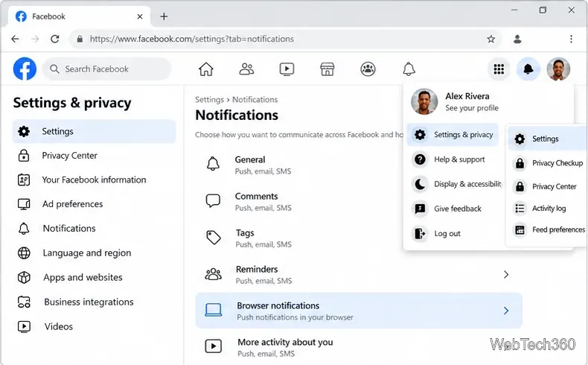This screenshot has width=588, height=365.
Task: Click the speech bubble icon beside Comments
Action: (213, 200)
